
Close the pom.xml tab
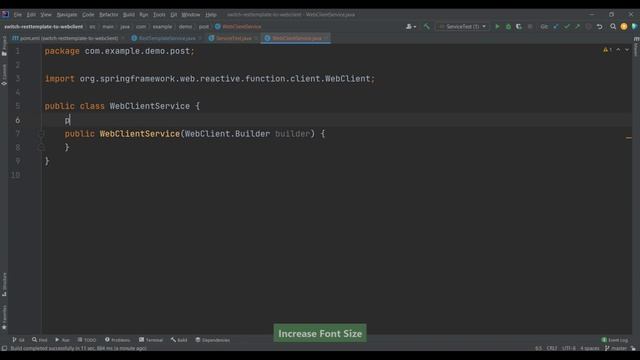[x=123, y=38]
